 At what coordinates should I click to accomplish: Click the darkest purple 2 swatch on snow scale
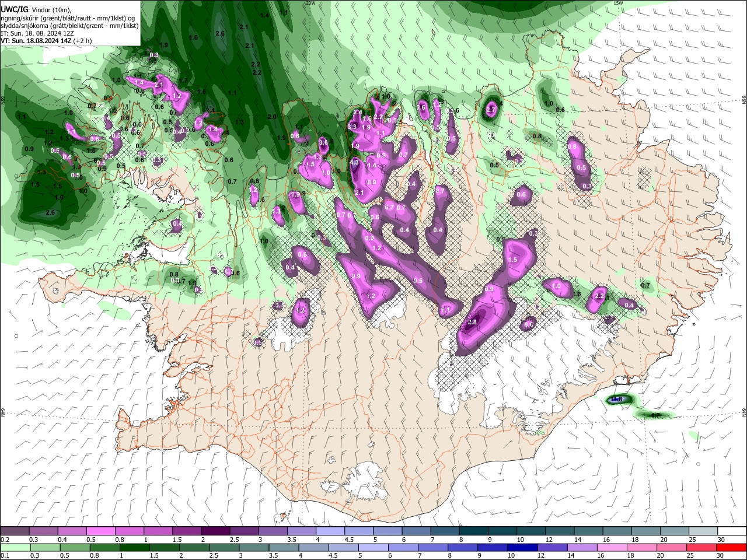pyautogui.click(x=215, y=531)
